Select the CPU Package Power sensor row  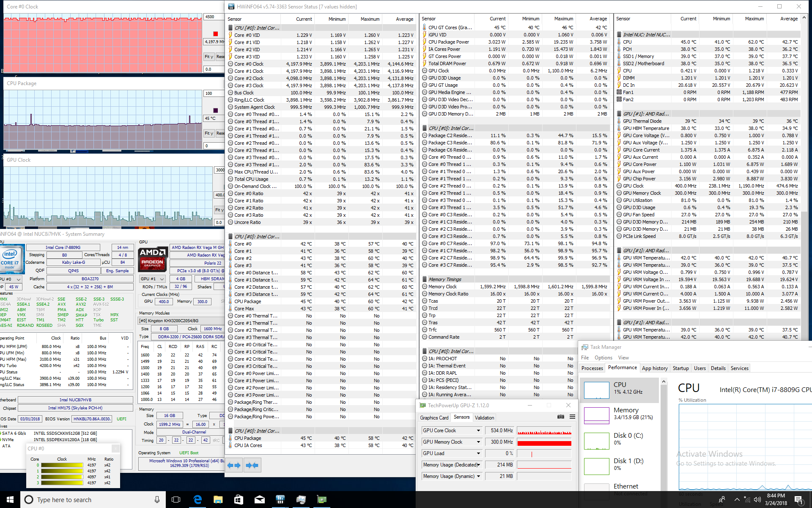tap(515, 42)
